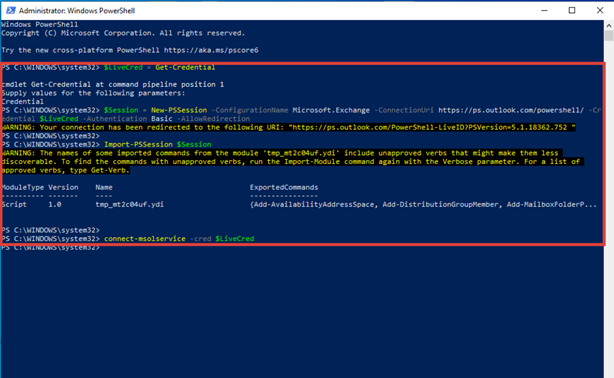Image resolution: width=614 pixels, height=378 pixels.
Task: Click 'Supply values for the following parameters' line
Action: click(93, 93)
